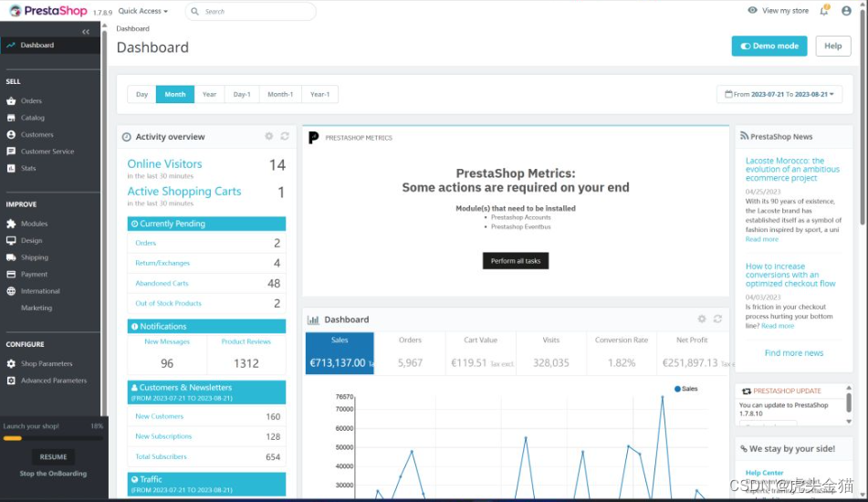Open Marketing in sidebar
The width and height of the screenshot is (868, 502).
pos(37,308)
